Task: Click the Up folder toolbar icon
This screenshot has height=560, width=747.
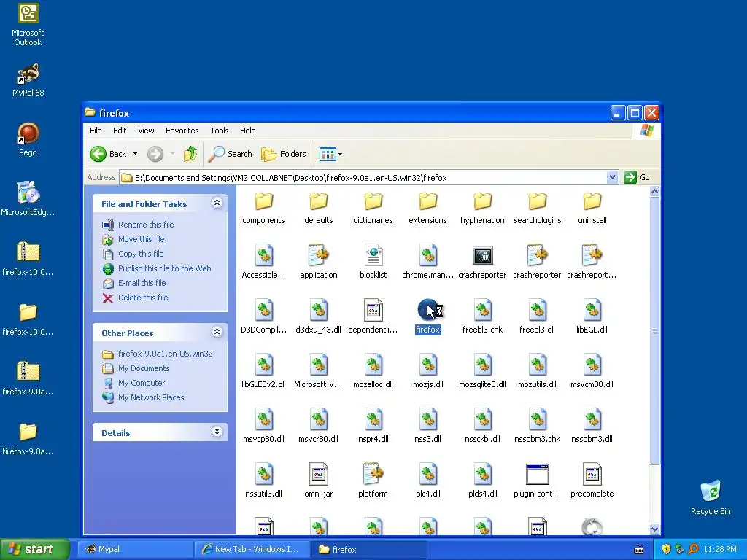Action: pos(190,154)
